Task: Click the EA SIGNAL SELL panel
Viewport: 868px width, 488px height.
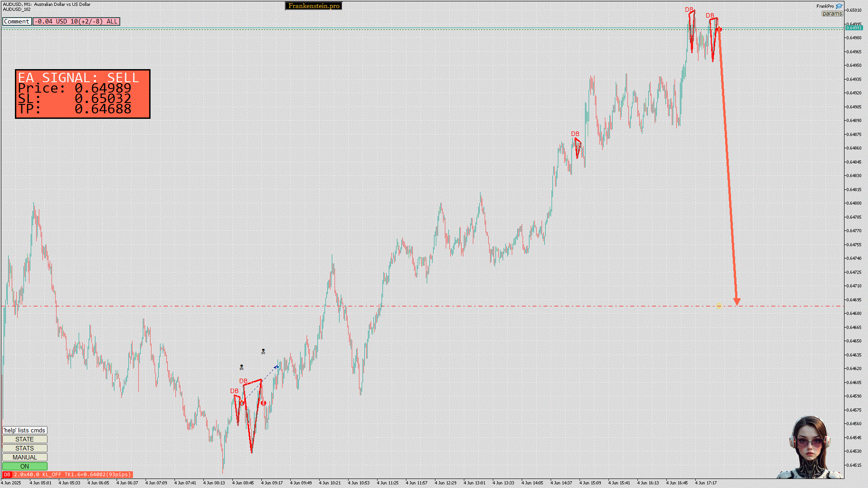Action: (x=83, y=94)
